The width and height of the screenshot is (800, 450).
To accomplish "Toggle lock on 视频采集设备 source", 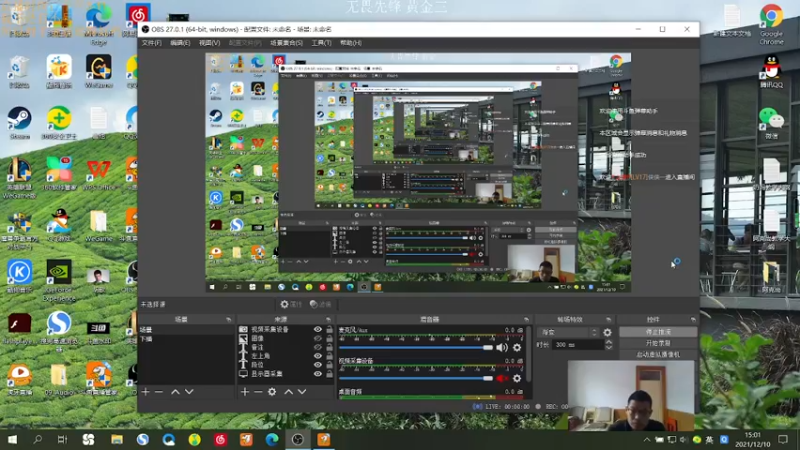I will [329, 330].
